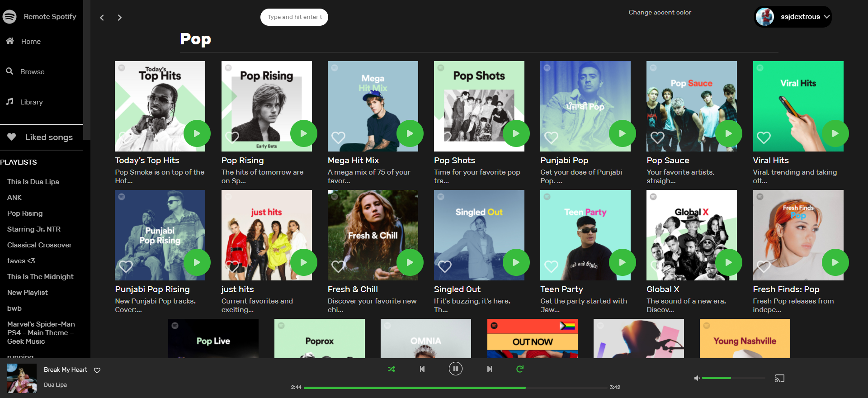The height and width of the screenshot is (398, 868).
Task: Like the Singled Out playlist
Action: [x=445, y=266]
